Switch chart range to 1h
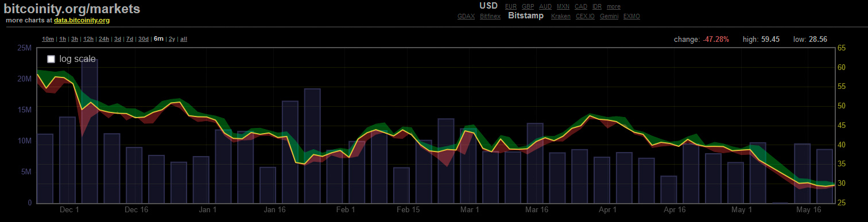The width and height of the screenshot is (868, 222). 63,39
